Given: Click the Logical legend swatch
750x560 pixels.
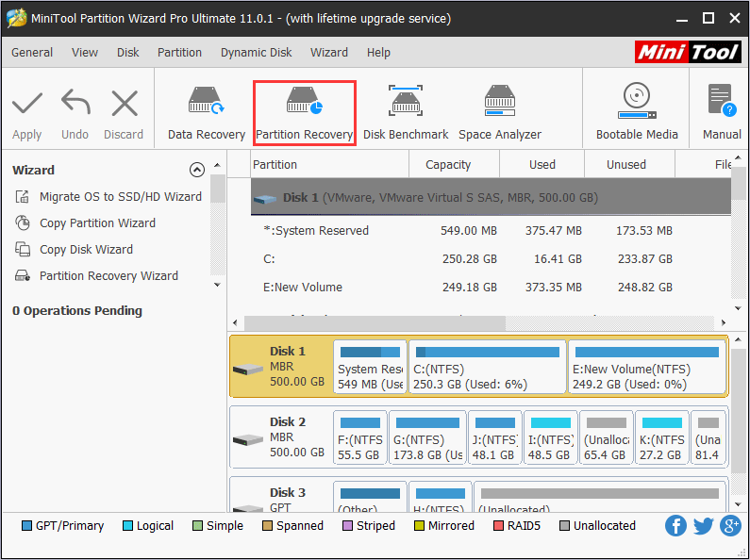Looking at the screenshot, I should (127, 526).
